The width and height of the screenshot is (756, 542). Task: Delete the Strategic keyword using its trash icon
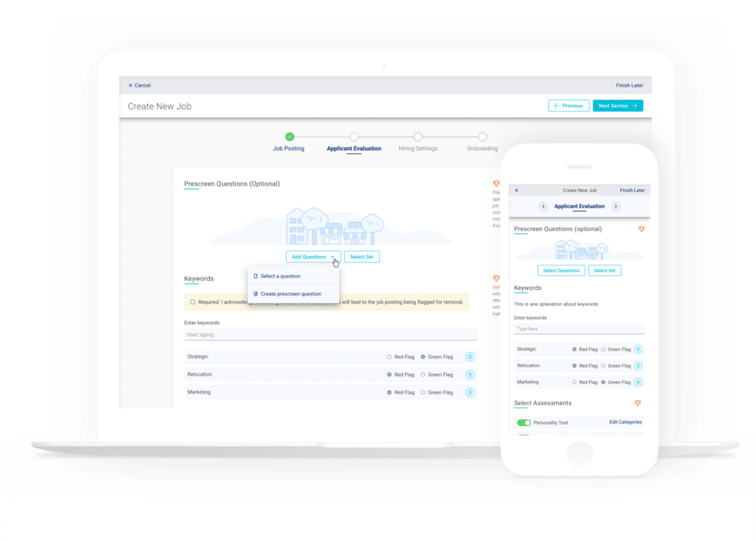(x=470, y=356)
